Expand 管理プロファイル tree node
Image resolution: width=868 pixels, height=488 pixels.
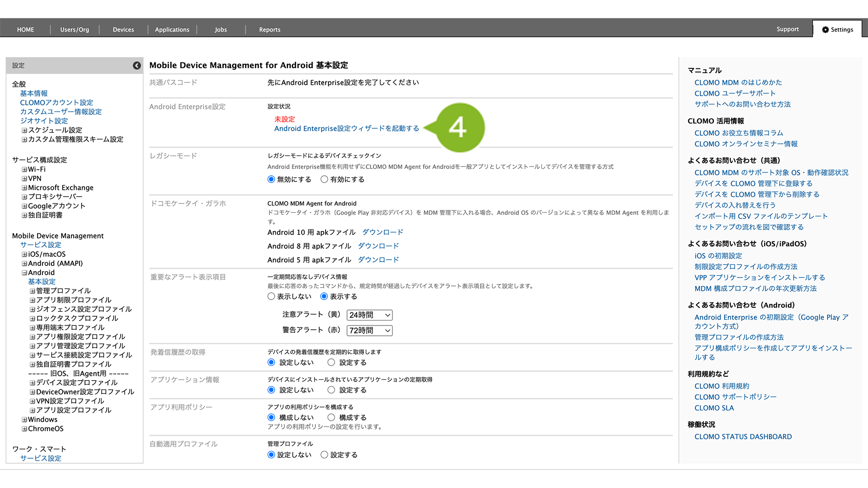click(33, 291)
